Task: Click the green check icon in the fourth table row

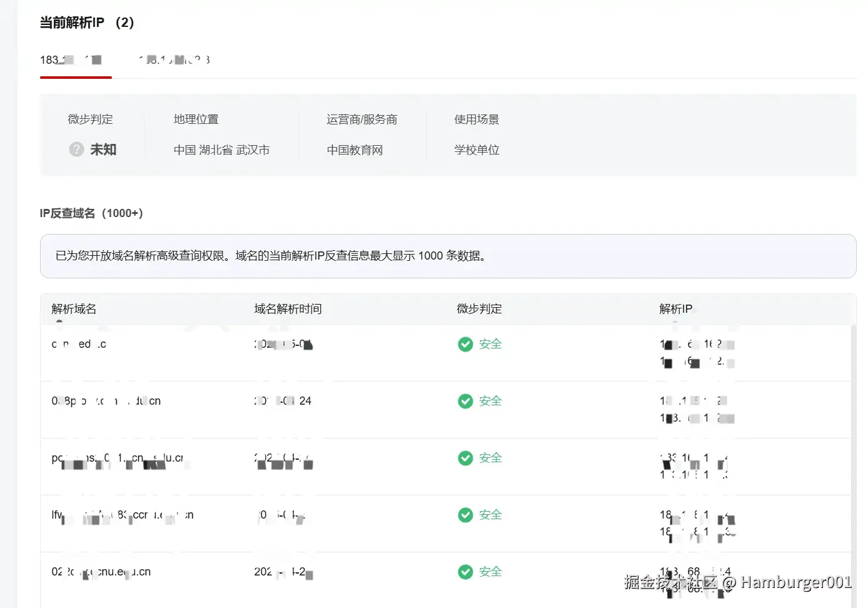Action: [x=465, y=515]
